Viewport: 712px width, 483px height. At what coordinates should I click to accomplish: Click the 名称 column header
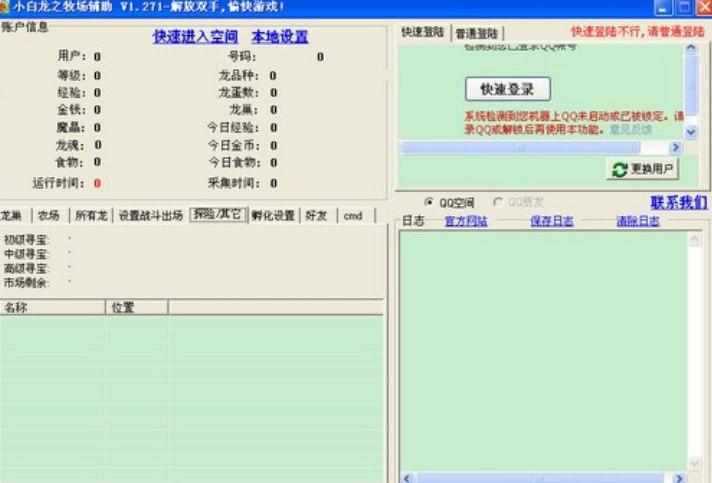[52, 307]
